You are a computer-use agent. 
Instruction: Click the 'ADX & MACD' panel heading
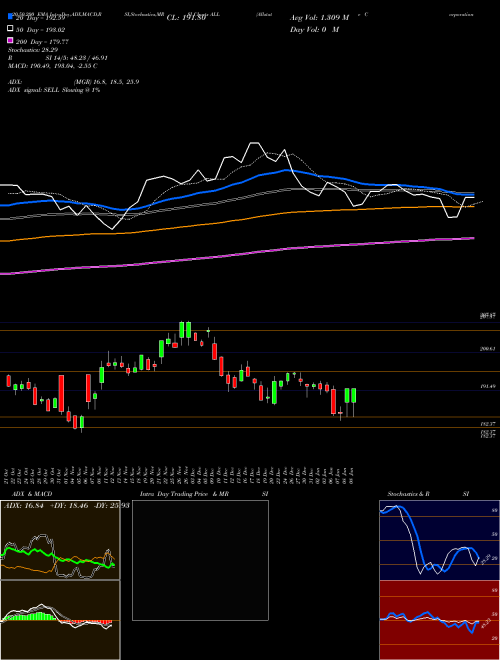point(32,494)
